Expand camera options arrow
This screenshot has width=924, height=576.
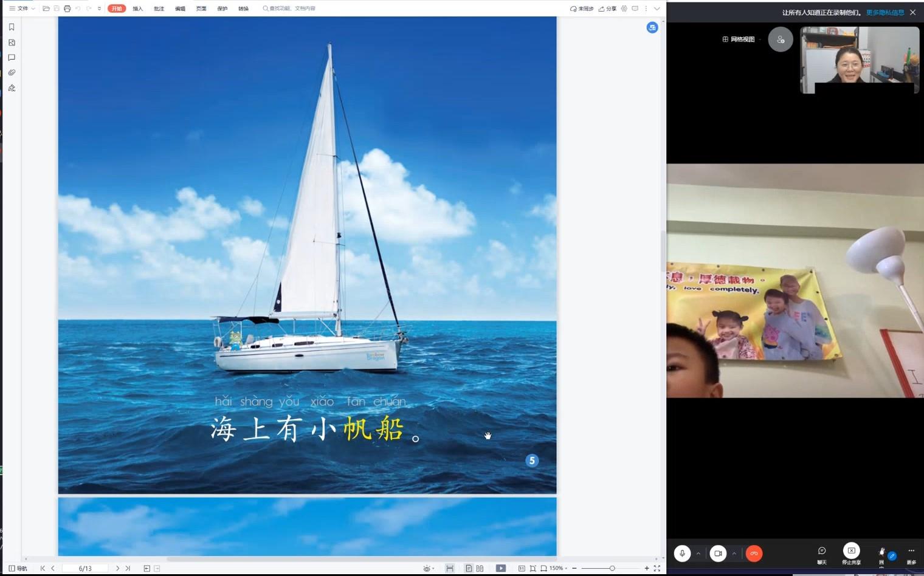tap(734, 554)
